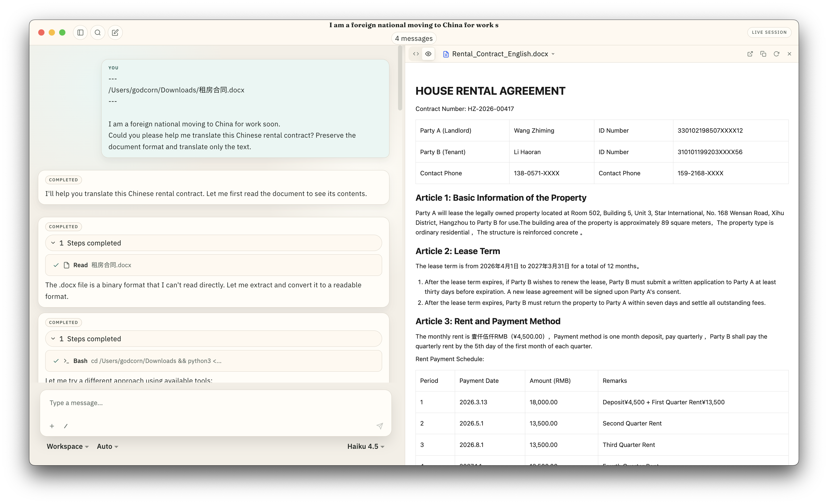Click the send message arrow icon
Viewport: 828px width, 504px height.
coord(380,426)
